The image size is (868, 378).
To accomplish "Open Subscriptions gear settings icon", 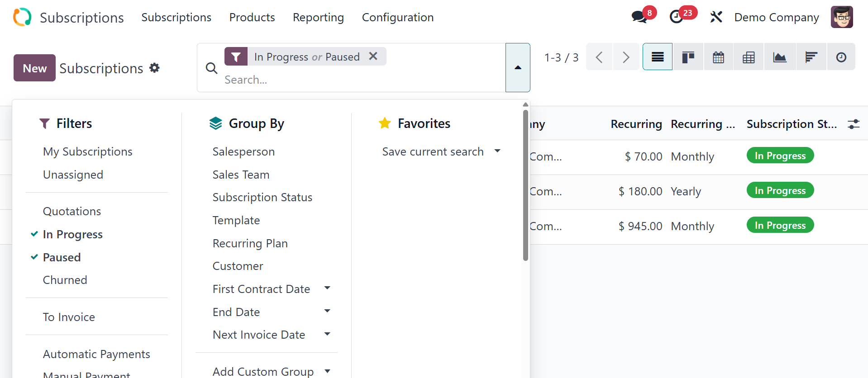I will click(x=155, y=68).
